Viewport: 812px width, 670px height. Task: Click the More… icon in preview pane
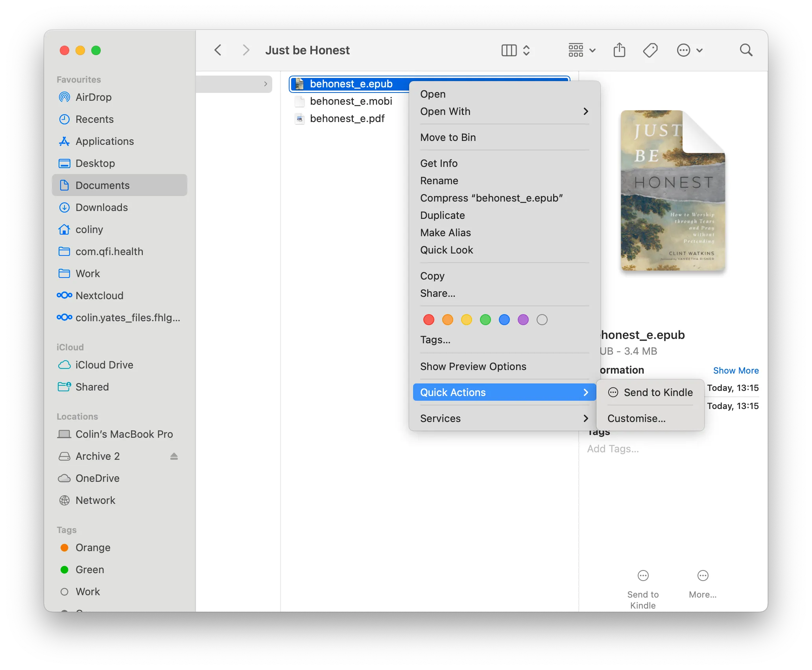(x=703, y=576)
